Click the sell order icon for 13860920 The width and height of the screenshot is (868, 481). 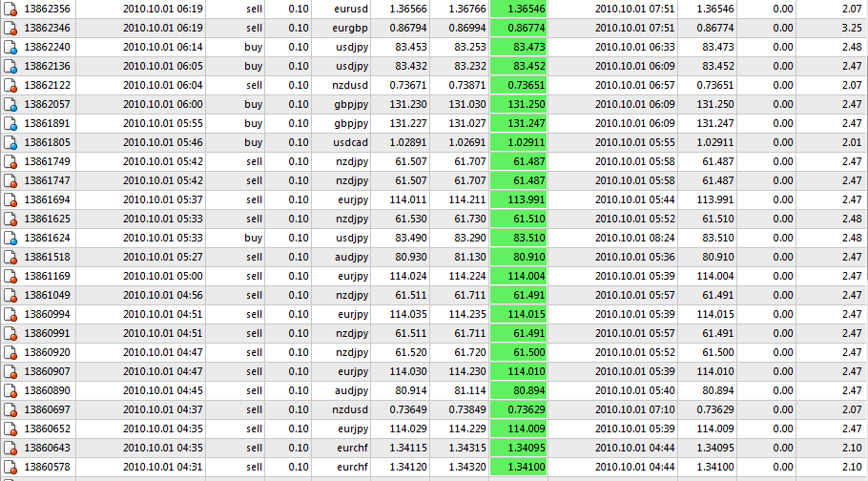coord(10,352)
